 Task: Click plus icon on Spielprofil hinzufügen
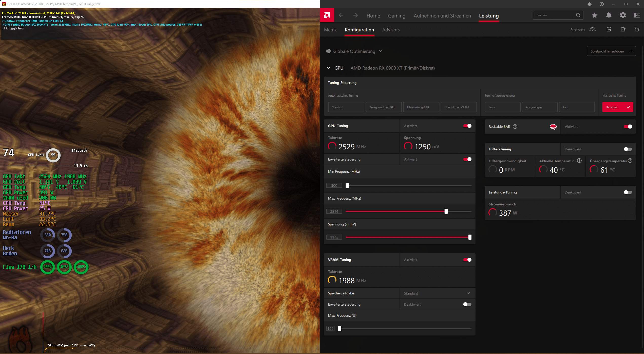coord(631,51)
